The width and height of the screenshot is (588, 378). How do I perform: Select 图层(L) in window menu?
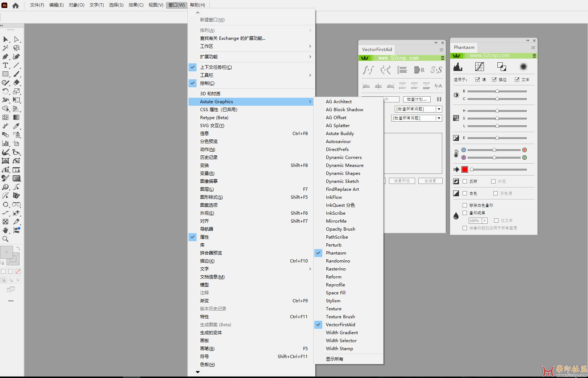click(x=252, y=189)
